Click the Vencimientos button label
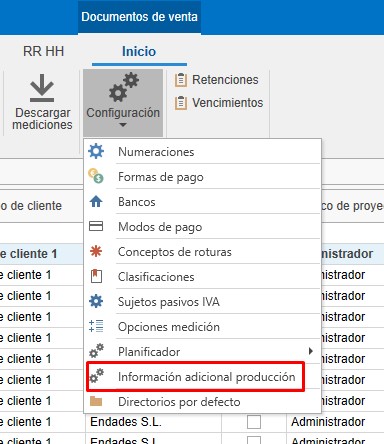The image size is (384, 444). pos(228,103)
